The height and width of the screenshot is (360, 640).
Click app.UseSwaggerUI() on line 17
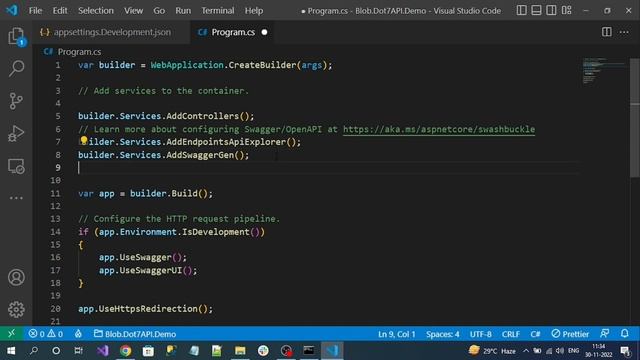[x=148, y=270]
